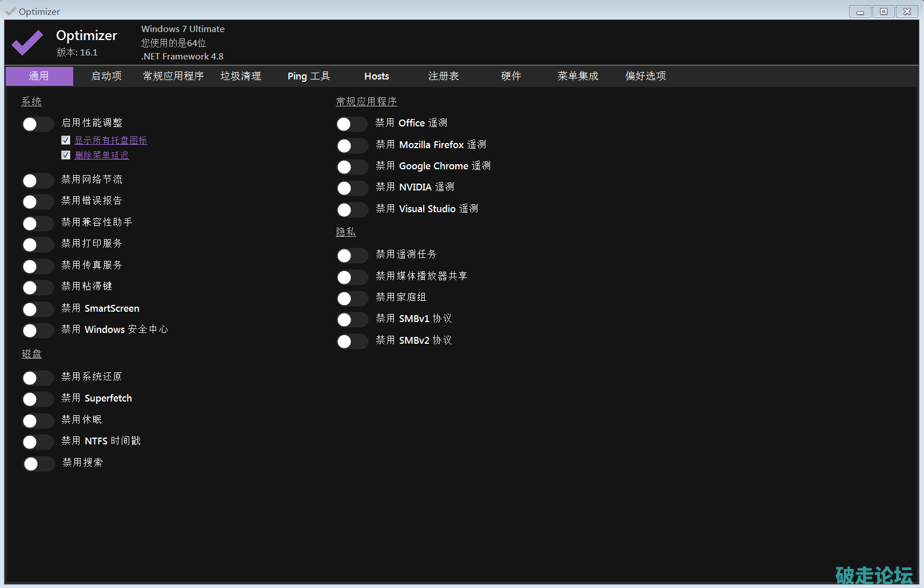Switch on 禁用 Superfetch toggle
The image size is (924, 588).
38,399
